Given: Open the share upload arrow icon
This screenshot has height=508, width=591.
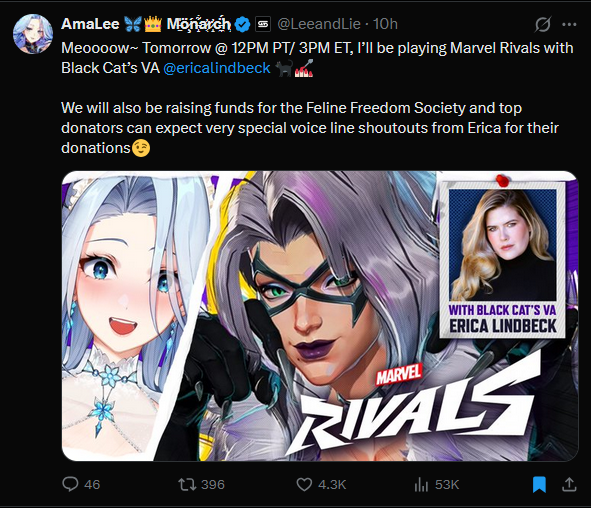Looking at the screenshot, I should [569, 485].
